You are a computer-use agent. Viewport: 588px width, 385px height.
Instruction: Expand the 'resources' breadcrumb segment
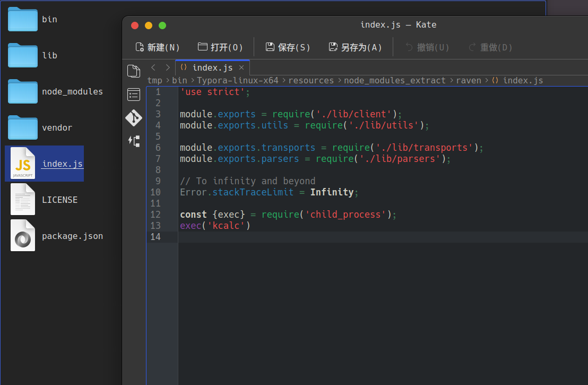point(311,81)
